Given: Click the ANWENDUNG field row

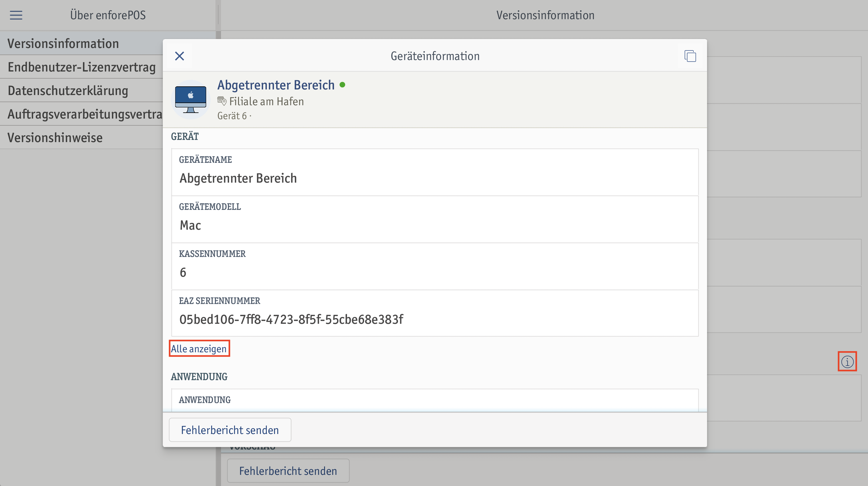Looking at the screenshot, I should 435,400.
